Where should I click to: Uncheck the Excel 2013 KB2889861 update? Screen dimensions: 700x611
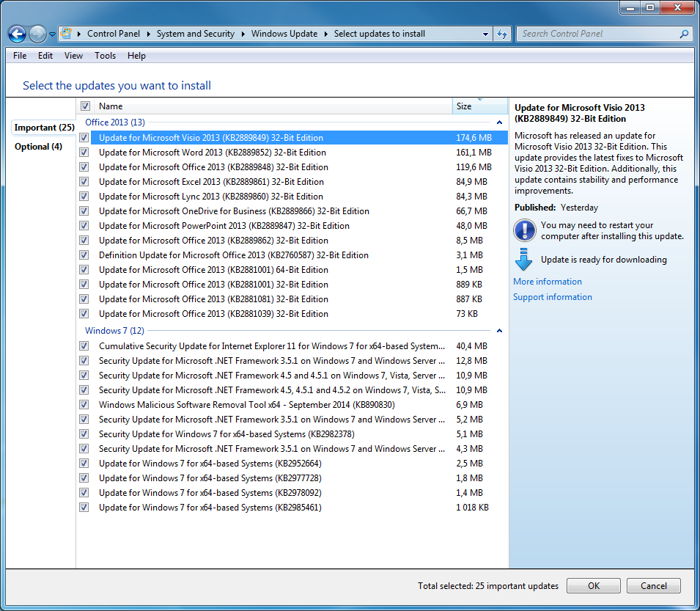pyautogui.click(x=84, y=182)
